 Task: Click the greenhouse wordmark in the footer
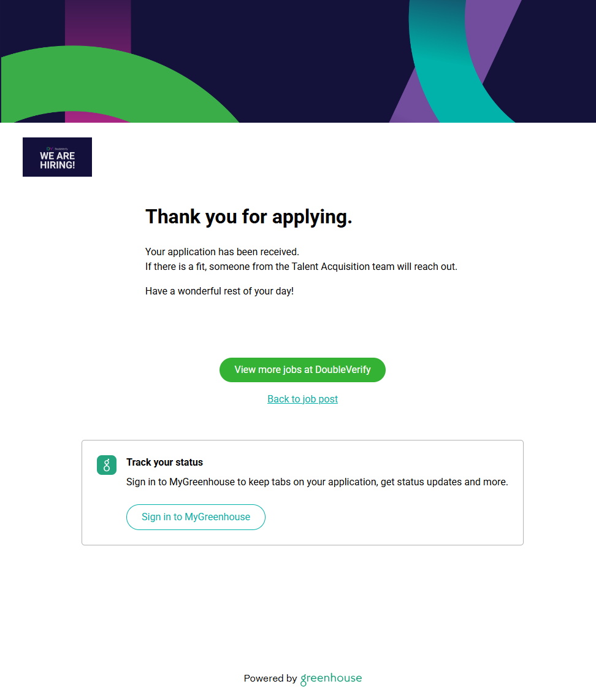[x=331, y=679]
